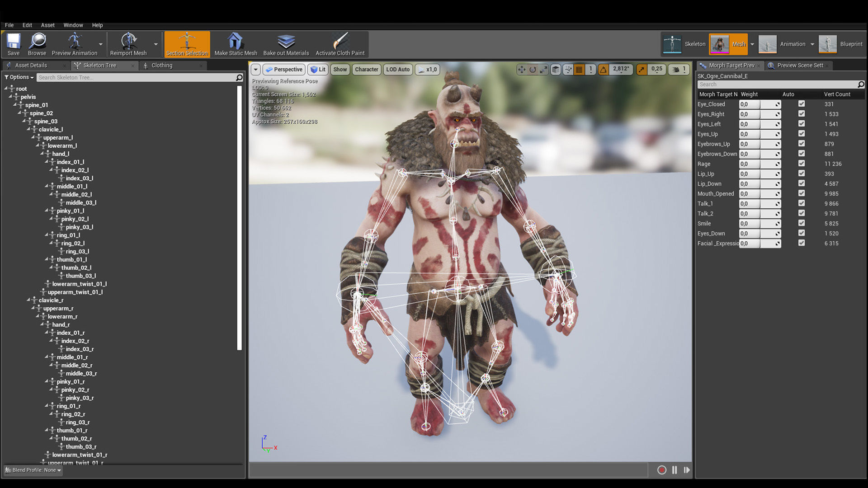Switch to Clothing tab

[162, 66]
